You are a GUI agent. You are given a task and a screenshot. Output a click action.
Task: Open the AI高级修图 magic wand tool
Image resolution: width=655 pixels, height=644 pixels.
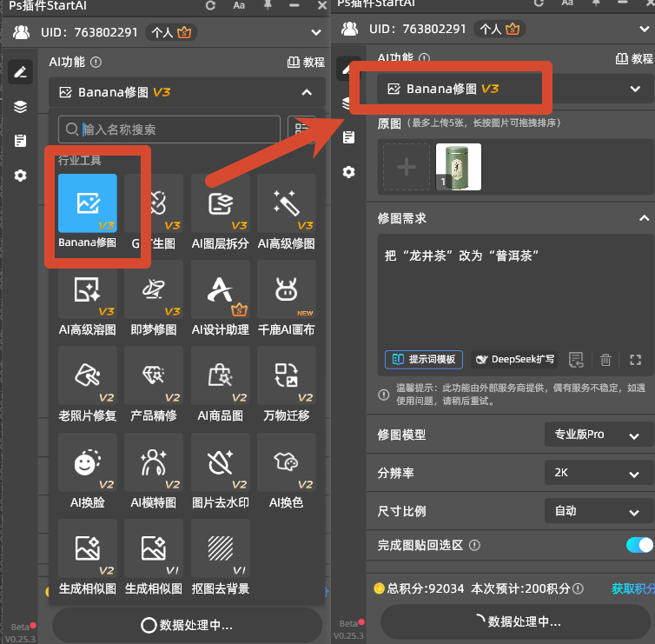[286, 203]
